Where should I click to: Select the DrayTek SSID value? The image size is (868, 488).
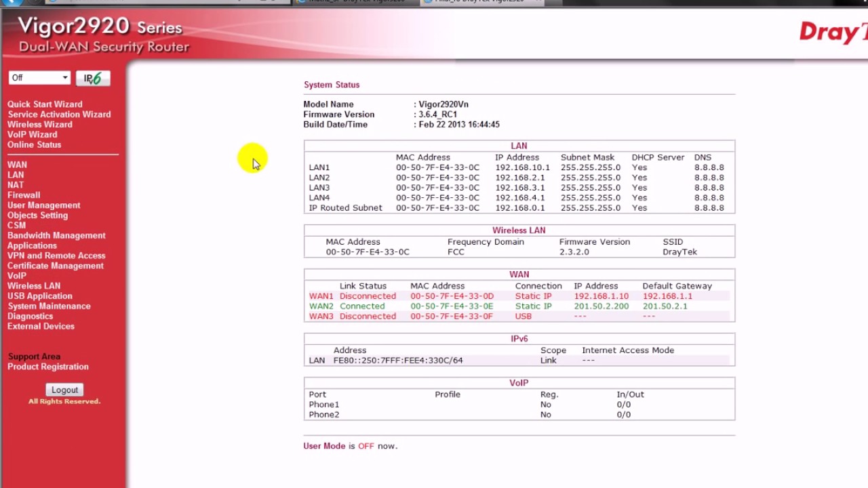point(679,252)
